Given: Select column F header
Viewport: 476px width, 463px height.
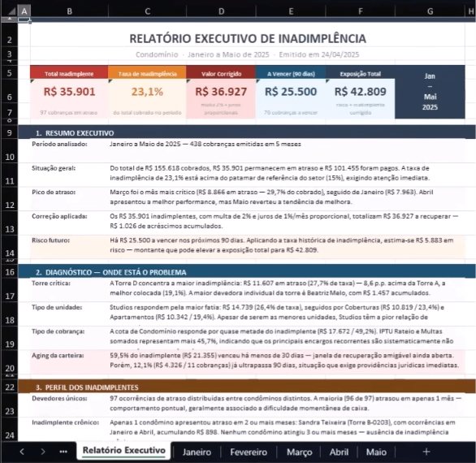Looking at the screenshot, I should (361, 11).
